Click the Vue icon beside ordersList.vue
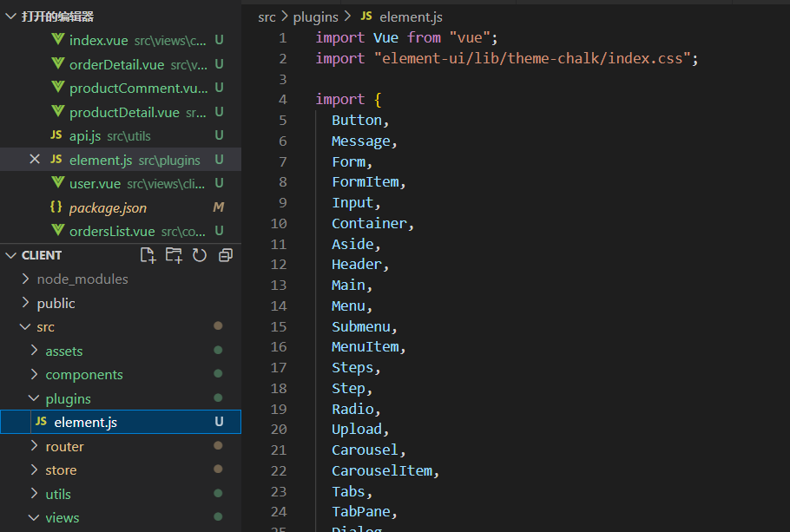This screenshot has width=790, height=532. (58, 230)
